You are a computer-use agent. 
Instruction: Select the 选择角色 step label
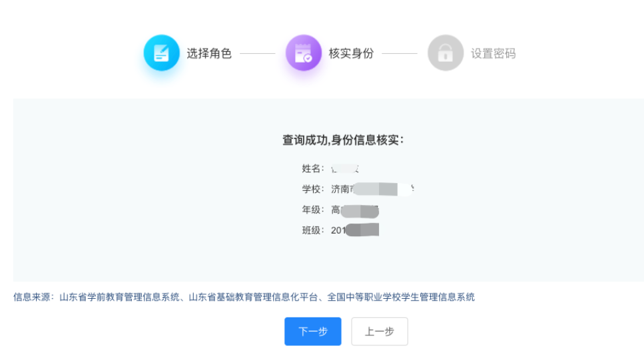point(209,53)
